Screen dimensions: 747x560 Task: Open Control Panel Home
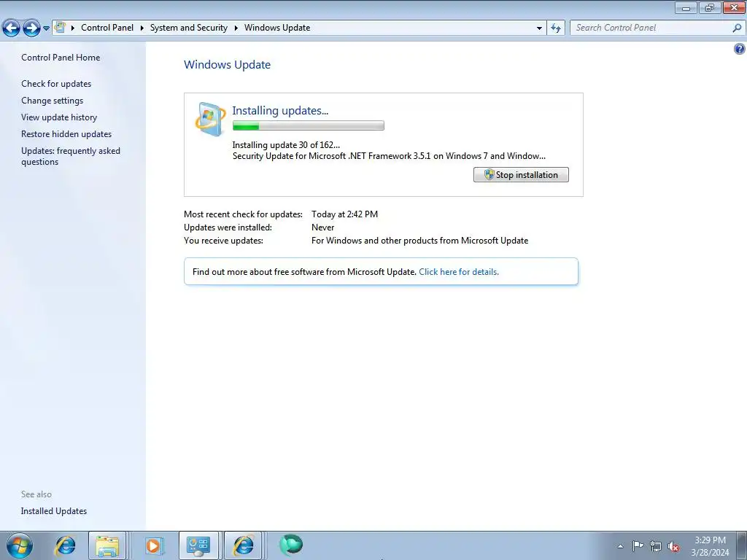point(61,57)
